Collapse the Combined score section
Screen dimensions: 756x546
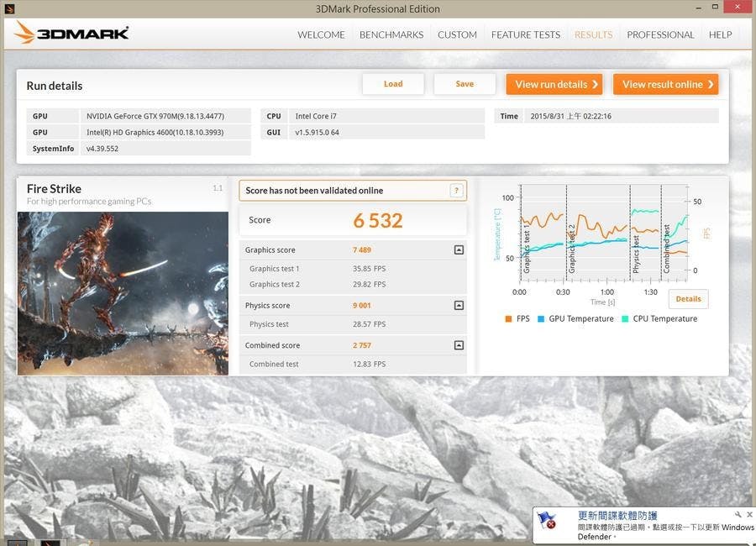tap(459, 345)
